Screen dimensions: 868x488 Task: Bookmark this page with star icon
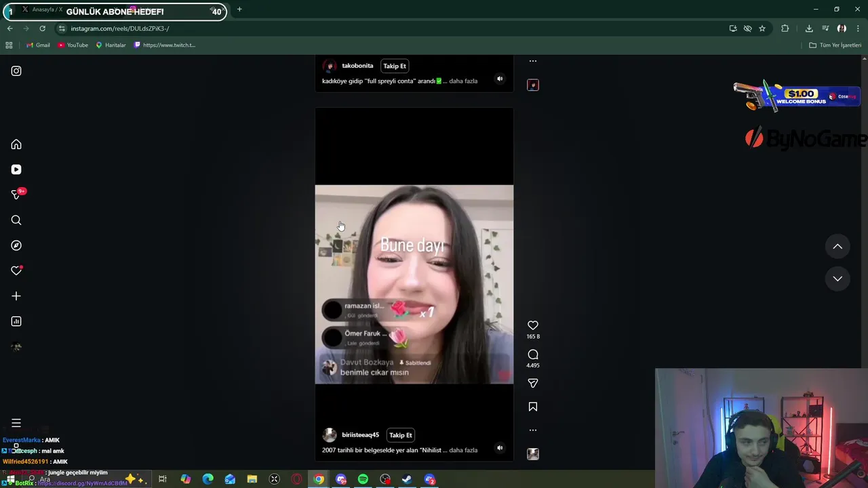click(x=762, y=28)
